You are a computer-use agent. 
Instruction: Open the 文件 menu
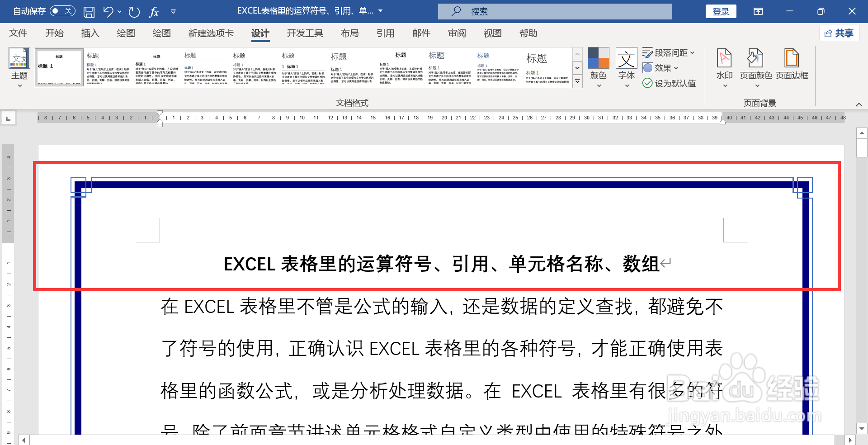coord(18,33)
